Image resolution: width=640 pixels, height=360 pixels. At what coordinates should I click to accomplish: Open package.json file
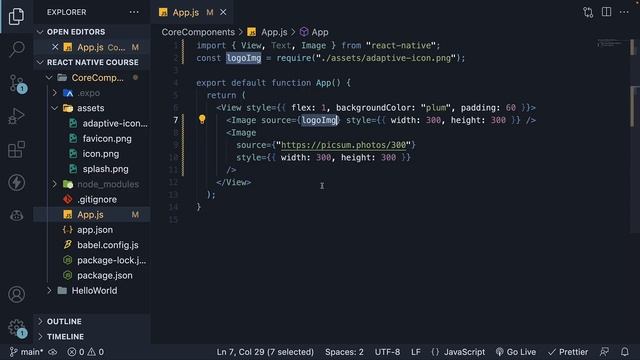click(x=104, y=276)
